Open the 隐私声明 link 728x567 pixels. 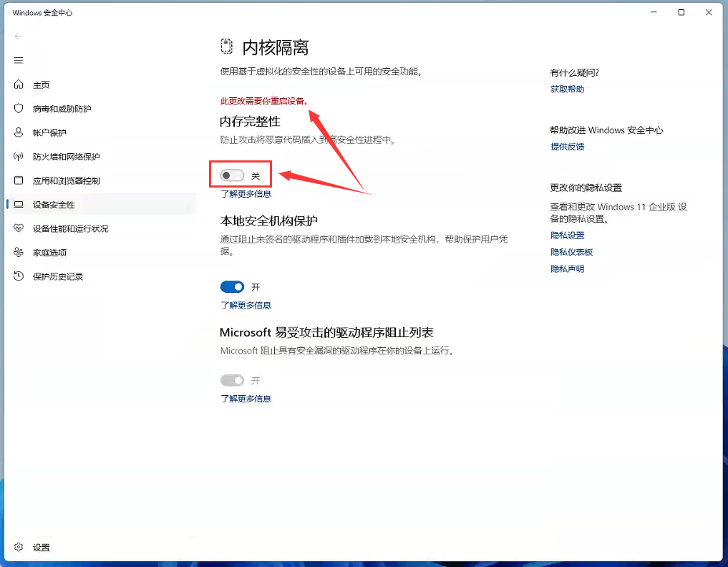coord(567,269)
